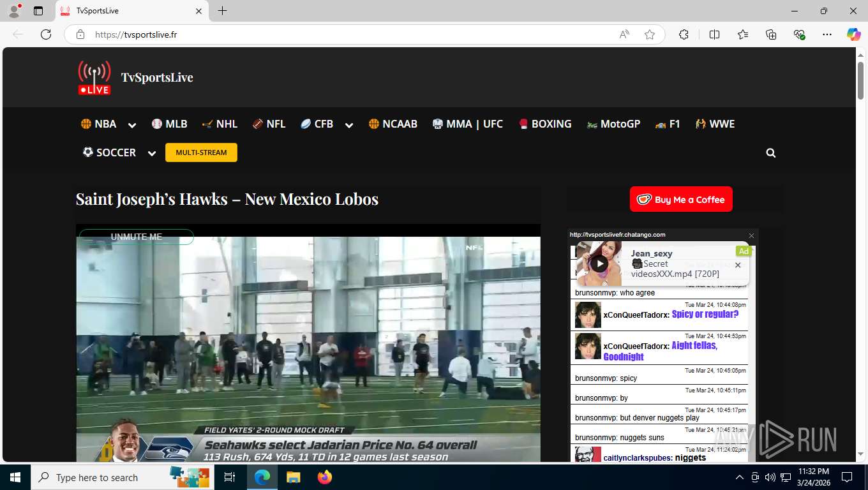
Task: Click the Windows taskbar search box
Action: point(123,477)
